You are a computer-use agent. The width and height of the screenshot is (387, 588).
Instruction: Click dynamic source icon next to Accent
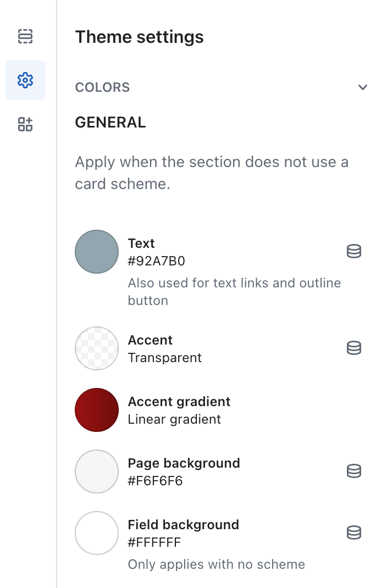(354, 348)
